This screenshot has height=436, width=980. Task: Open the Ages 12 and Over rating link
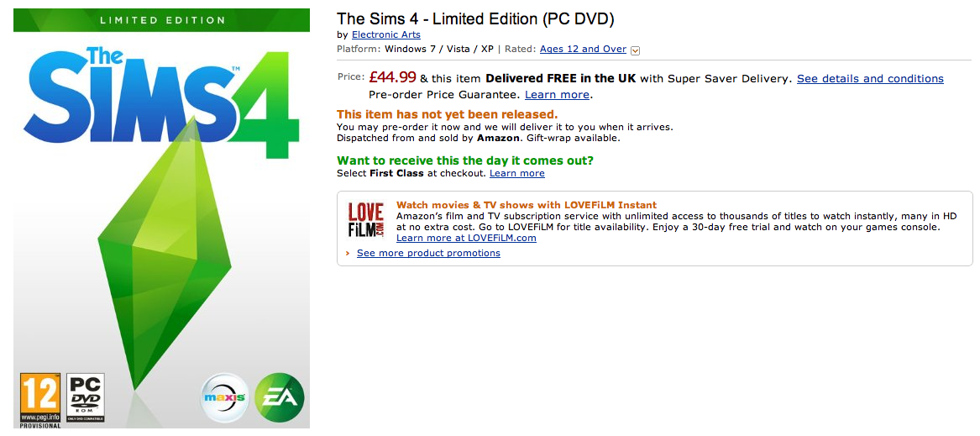(583, 50)
